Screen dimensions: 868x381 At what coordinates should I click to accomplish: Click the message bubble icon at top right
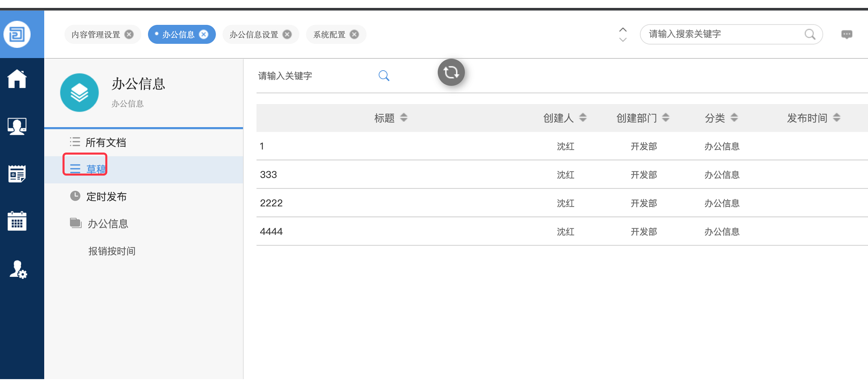click(x=847, y=34)
